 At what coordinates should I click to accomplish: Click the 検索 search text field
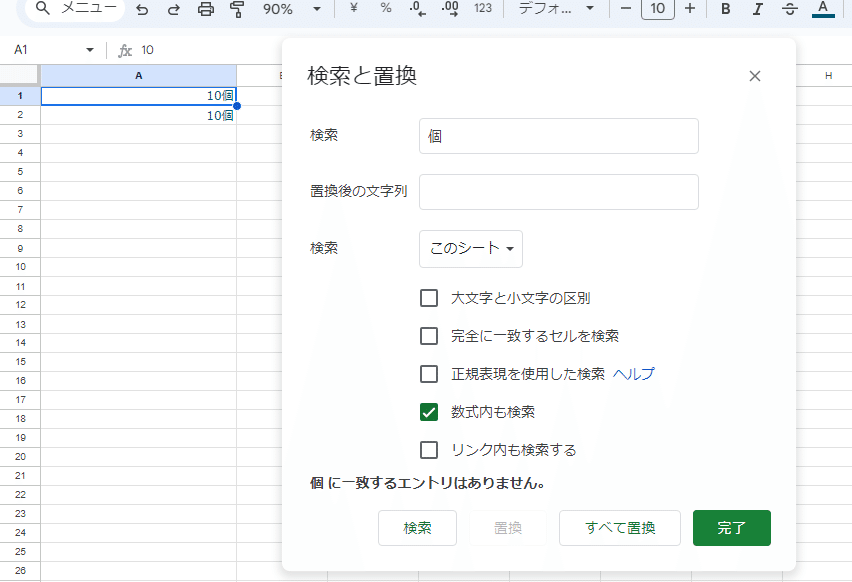(x=559, y=136)
